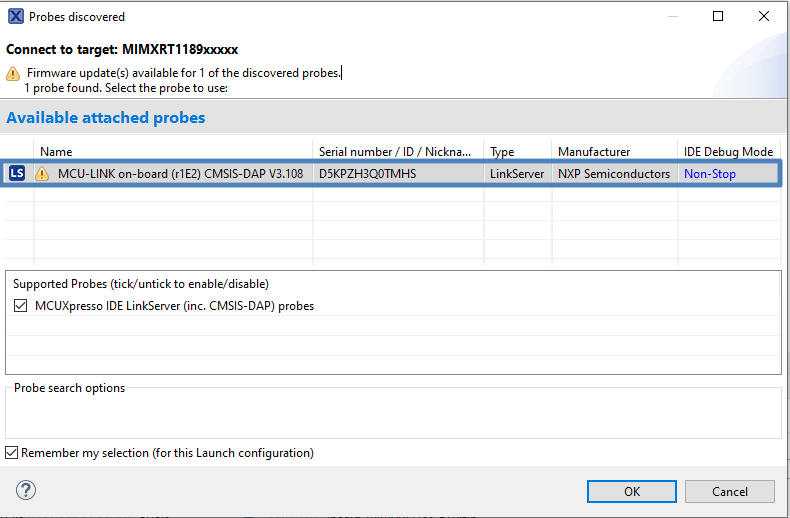
Task: Untick MCUXpresso IDE LinkServer probes checkbox
Action: (21, 306)
